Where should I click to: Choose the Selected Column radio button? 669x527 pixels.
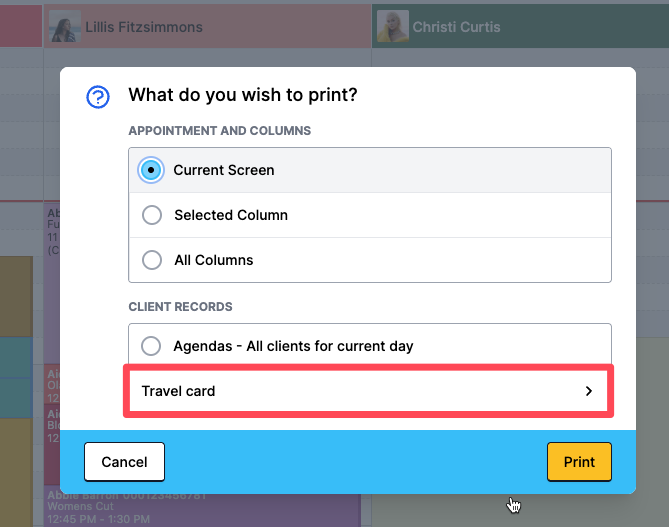tap(152, 215)
